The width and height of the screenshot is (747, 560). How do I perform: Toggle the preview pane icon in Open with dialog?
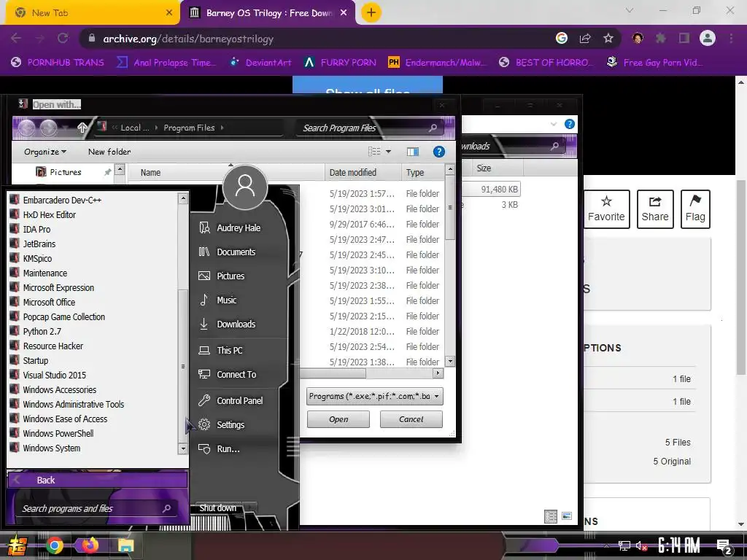(x=413, y=152)
